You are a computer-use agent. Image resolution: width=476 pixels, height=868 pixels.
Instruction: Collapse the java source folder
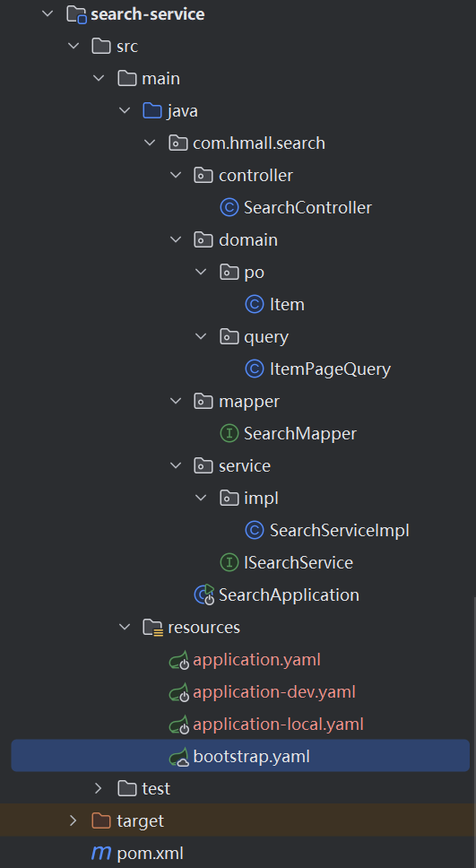(x=125, y=110)
